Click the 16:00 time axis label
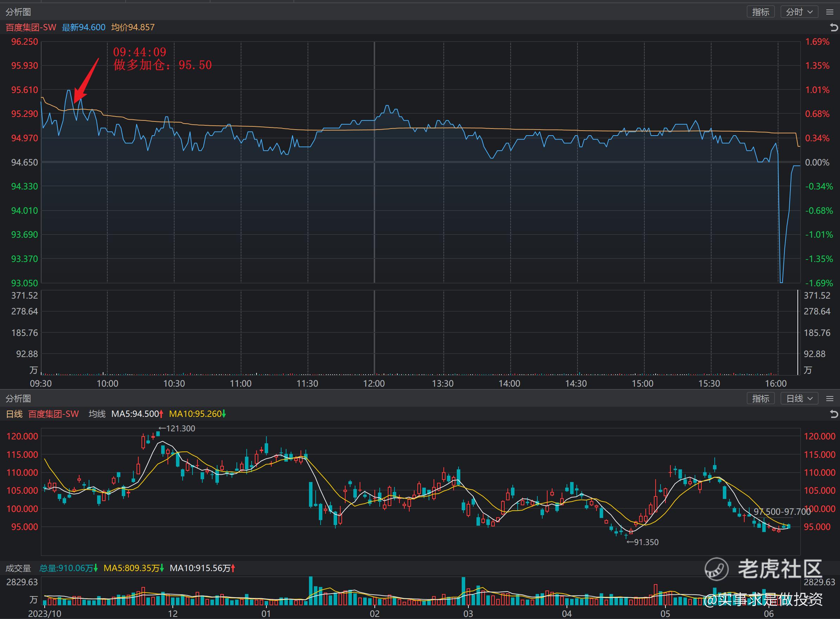Screen dimensions: 840x619 776,383
